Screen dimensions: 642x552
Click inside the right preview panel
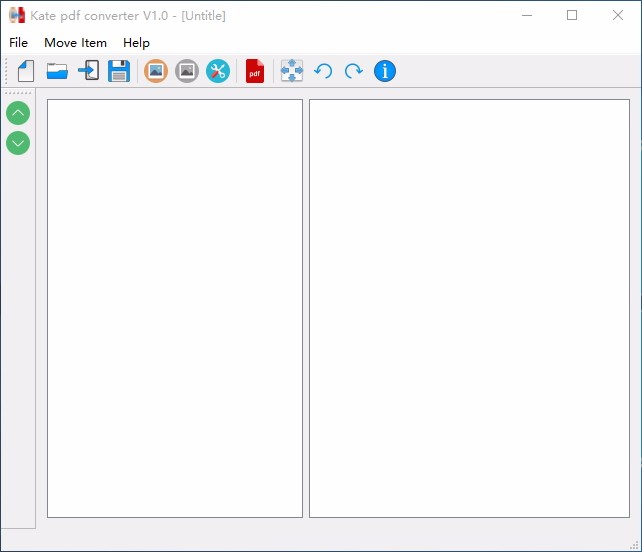coord(469,308)
